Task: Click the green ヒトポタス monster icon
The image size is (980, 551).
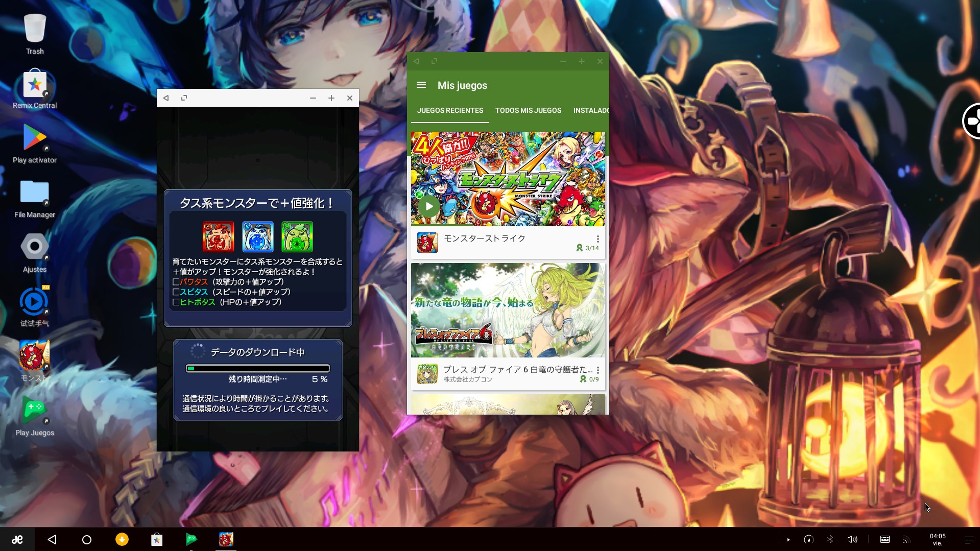Action: (x=297, y=236)
